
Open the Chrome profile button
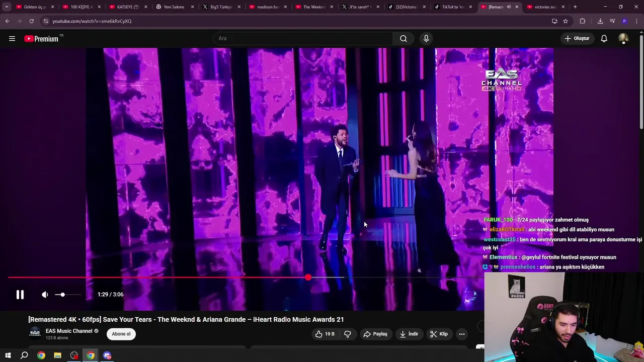[x=624, y=21]
